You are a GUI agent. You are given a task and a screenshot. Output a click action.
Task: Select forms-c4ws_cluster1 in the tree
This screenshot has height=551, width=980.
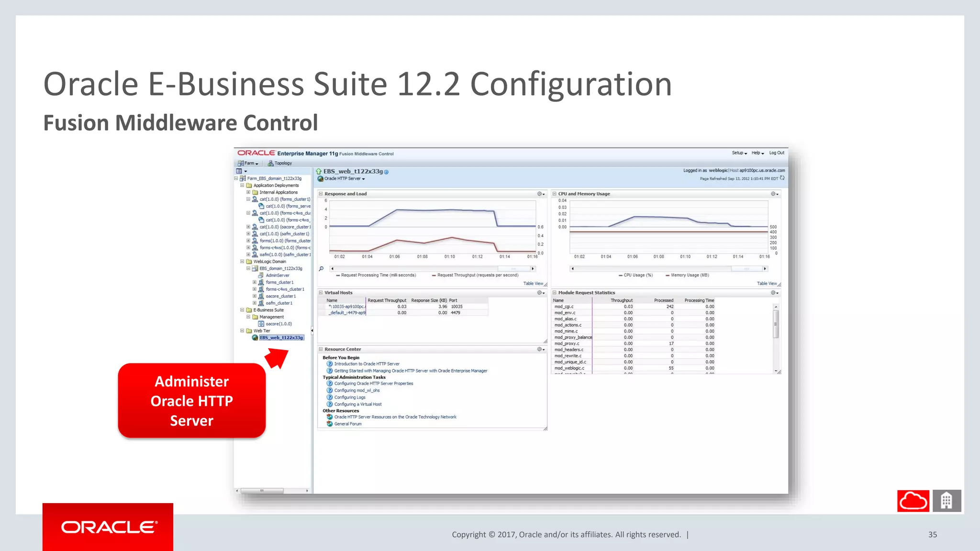click(285, 289)
